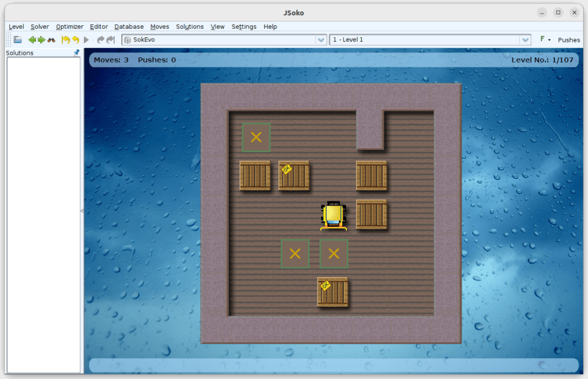Viewport: 588px width, 379px height.
Task: Click the goal square directly below the forklift
Action: click(334, 254)
